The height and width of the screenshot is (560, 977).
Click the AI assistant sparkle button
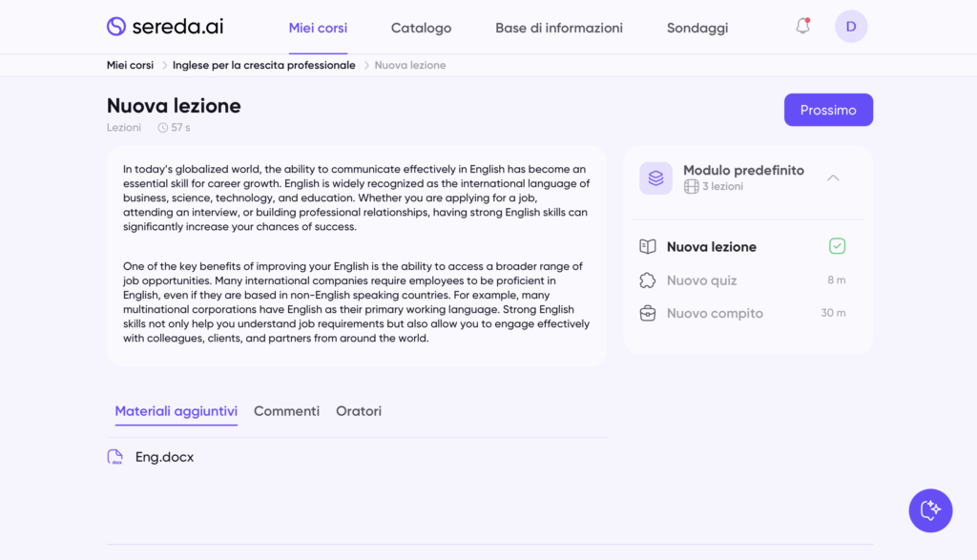[930, 510]
